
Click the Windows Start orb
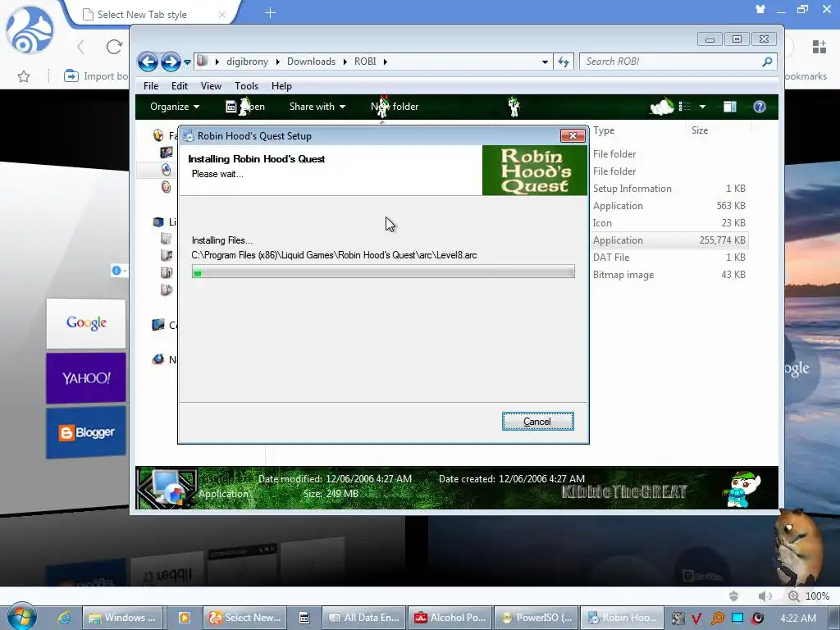tap(21, 617)
